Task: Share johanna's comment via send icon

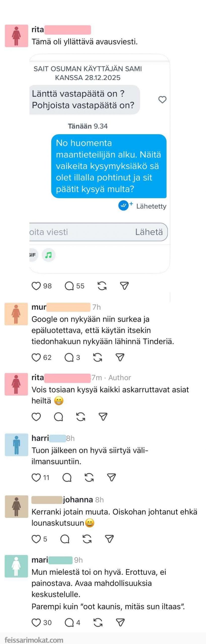Action: (x=109, y=539)
